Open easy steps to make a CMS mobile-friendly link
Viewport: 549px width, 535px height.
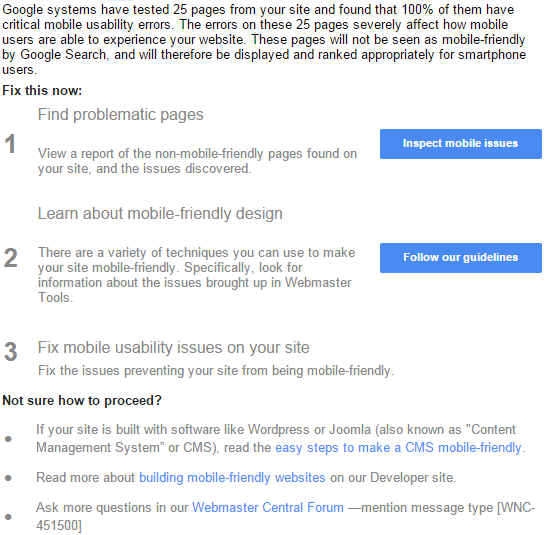click(x=398, y=447)
